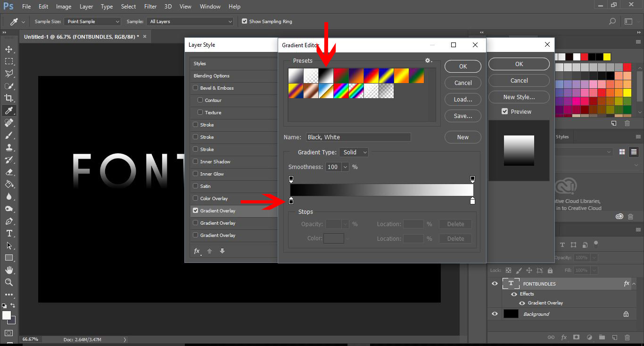
Task: Click the new group folder icon
Action: tap(602, 338)
